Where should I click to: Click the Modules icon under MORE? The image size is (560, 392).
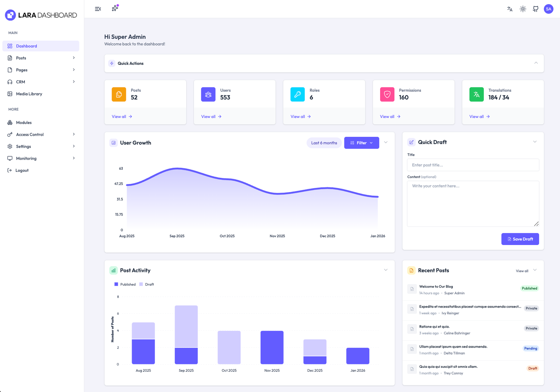pyautogui.click(x=10, y=122)
